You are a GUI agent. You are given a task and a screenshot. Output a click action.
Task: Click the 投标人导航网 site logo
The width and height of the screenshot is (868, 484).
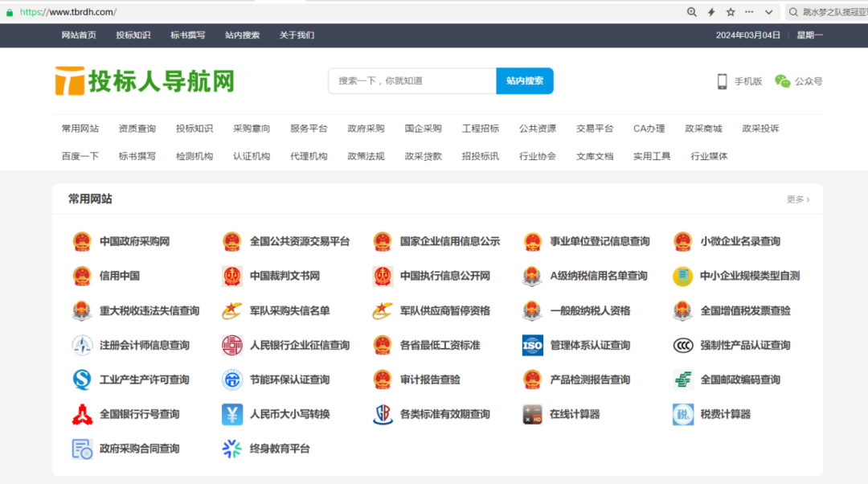[145, 81]
